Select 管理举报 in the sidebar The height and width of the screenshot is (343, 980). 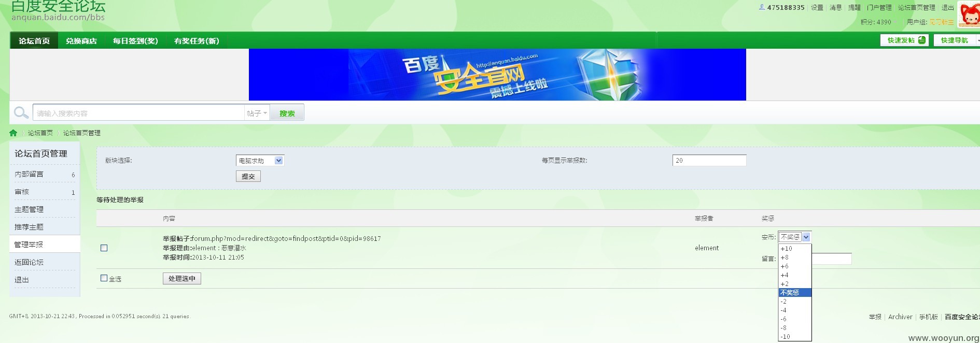coord(45,245)
